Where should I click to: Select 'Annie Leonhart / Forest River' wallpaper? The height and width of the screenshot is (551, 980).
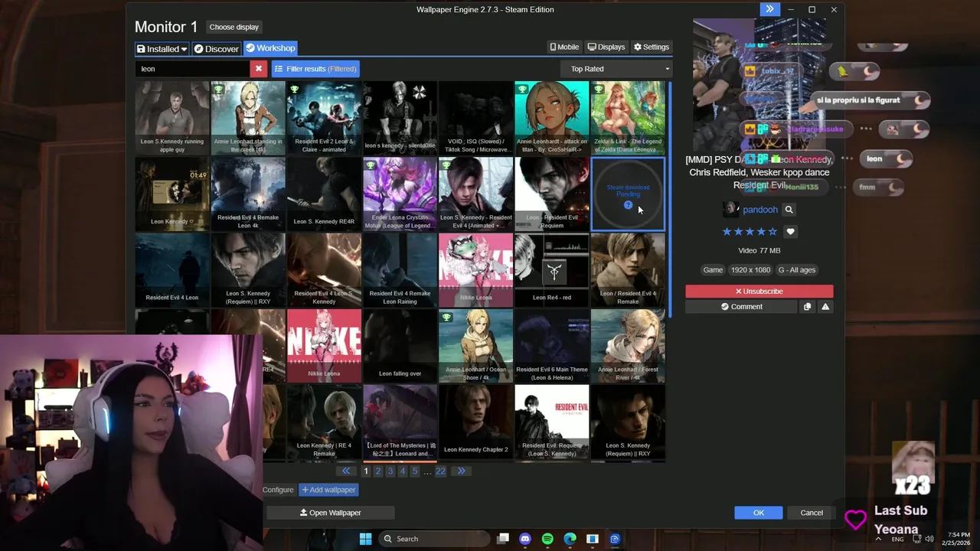pyautogui.click(x=628, y=346)
